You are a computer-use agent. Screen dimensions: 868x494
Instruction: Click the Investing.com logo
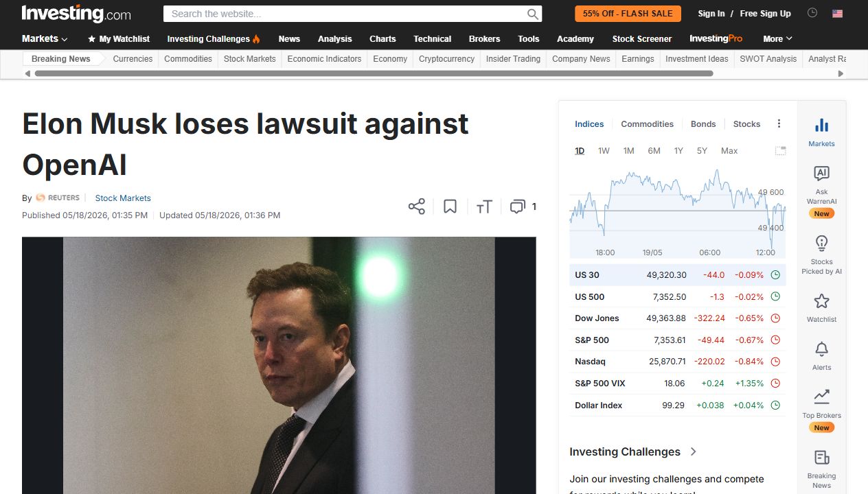coord(76,13)
